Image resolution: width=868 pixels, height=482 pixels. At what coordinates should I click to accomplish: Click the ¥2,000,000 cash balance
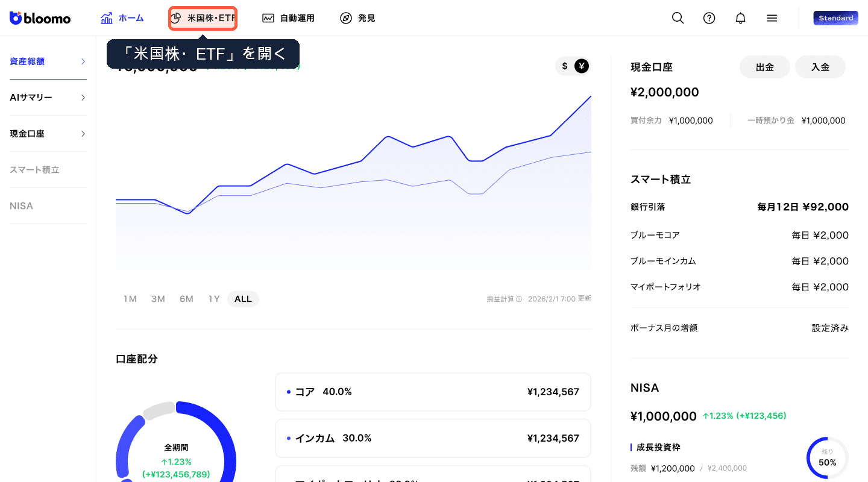pyautogui.click(x=665, y=92)
